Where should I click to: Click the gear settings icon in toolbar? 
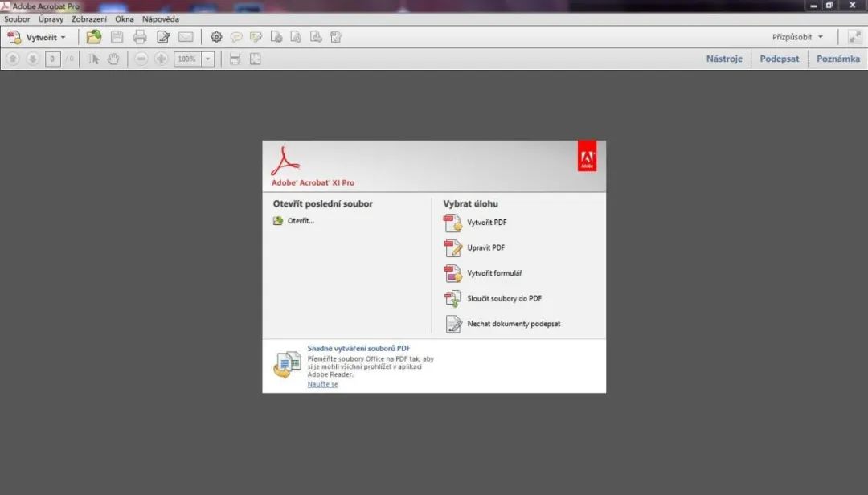tap(216, 36)
